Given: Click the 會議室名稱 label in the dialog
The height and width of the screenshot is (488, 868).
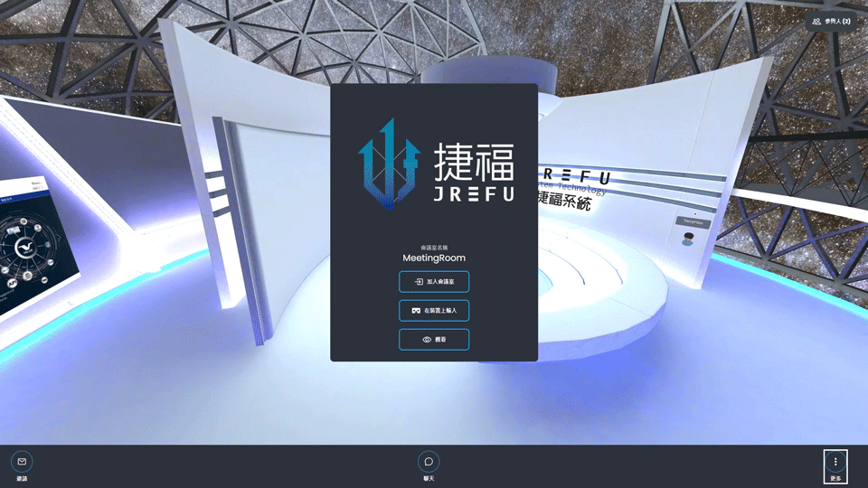Looking at the screenshot, I should click(x=434, y=247).
